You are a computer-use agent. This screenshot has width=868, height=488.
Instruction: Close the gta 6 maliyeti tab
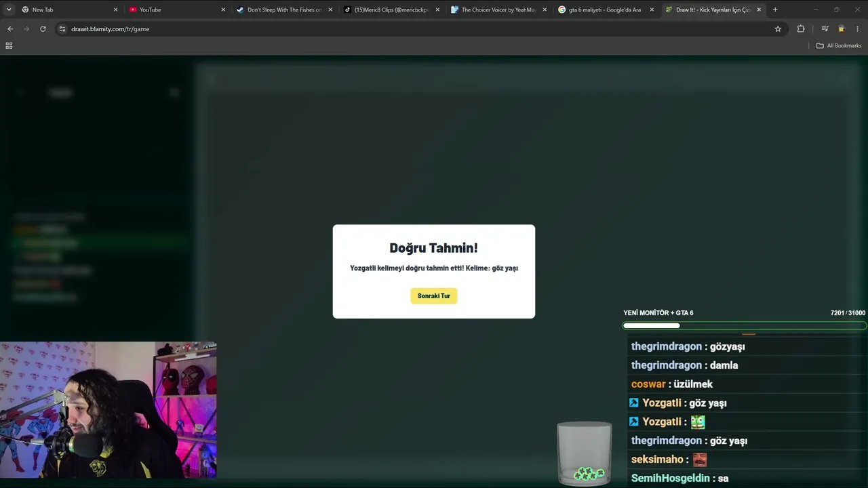[x=652, y=9]
